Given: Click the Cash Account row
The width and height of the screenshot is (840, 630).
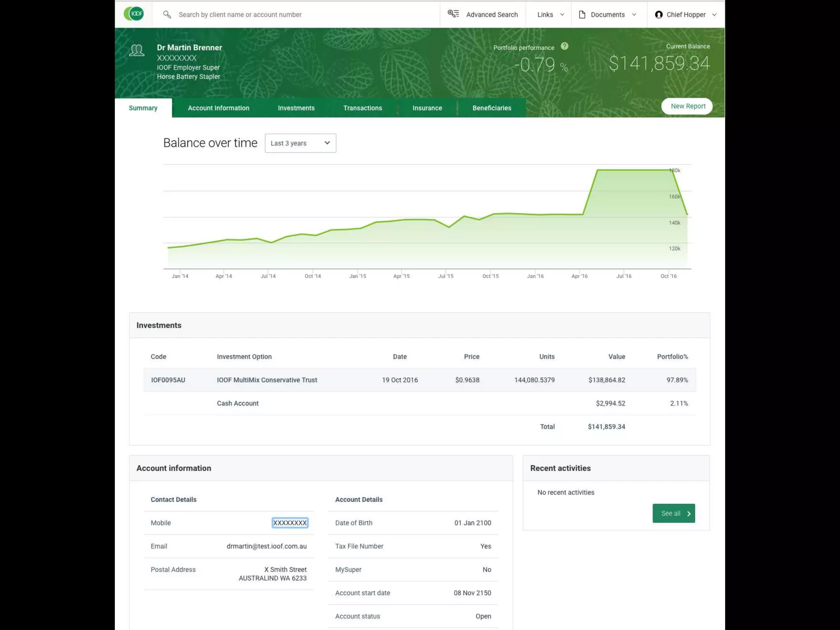Looking at the screenshot, I should [x=420, y=404].
